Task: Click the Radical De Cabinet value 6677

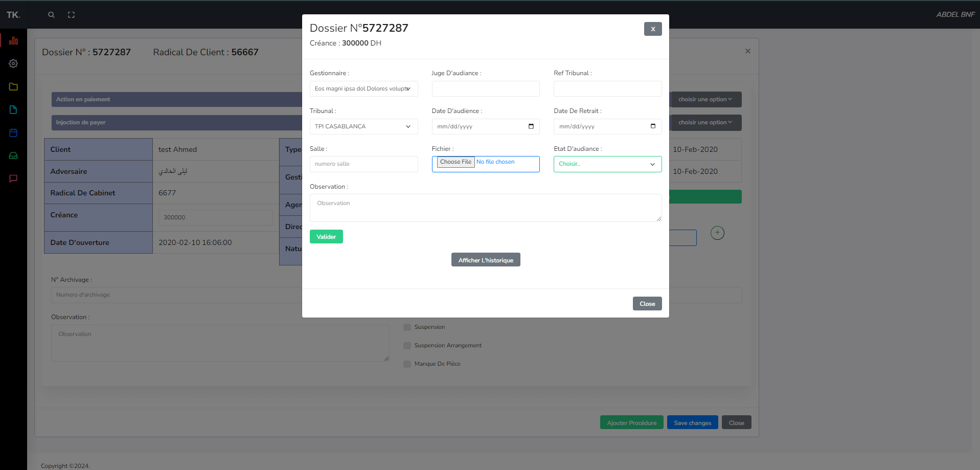Action: (x=167, y=193)
